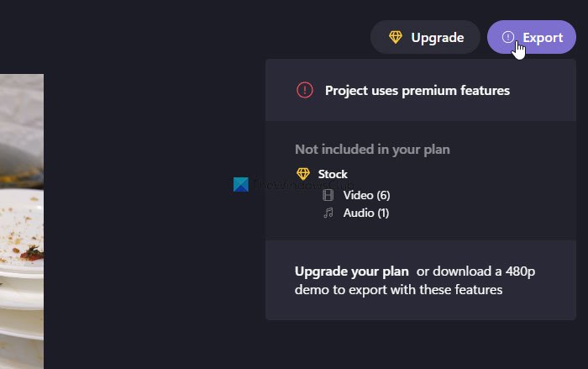The image size is (588, 369).
Task: Select the Audio (1) stock item
Action: 366,213
